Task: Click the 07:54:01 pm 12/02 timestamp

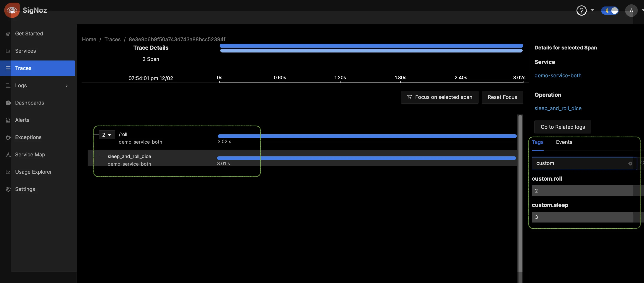Action: coord(151,78)
